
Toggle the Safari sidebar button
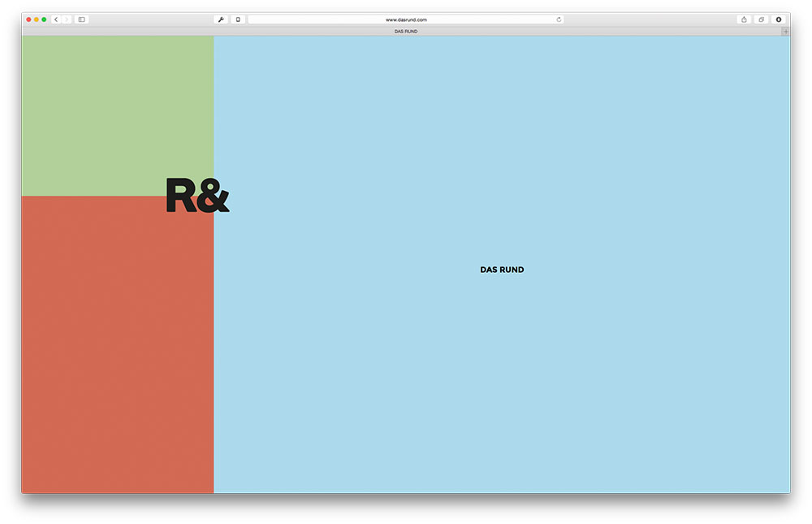[82, 19]
